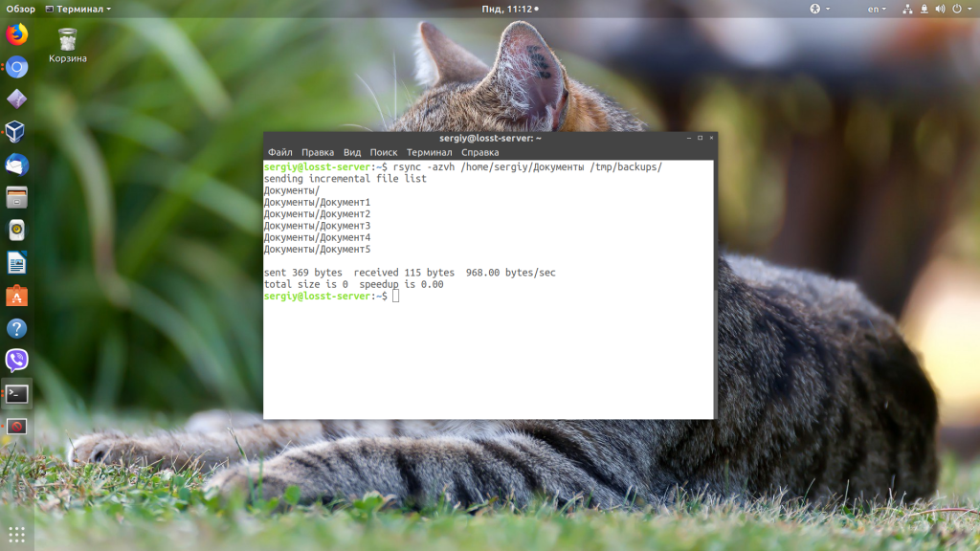This screenshot has width=980, height=551.
Task: Open the en keyboard layout dropdown
Action: [877, 9]
